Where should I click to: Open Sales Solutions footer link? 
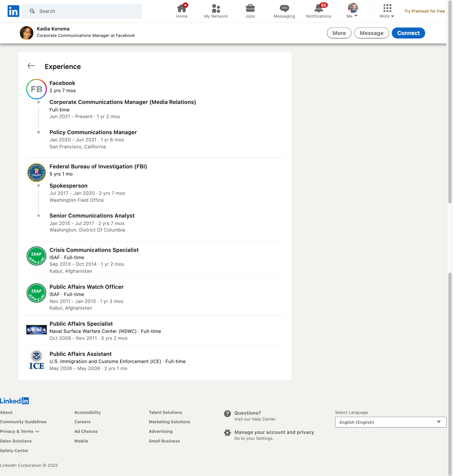coord(16,441)
